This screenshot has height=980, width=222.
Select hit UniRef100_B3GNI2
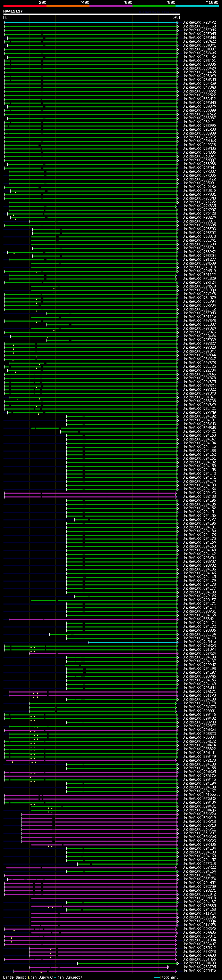coord(199,99)
